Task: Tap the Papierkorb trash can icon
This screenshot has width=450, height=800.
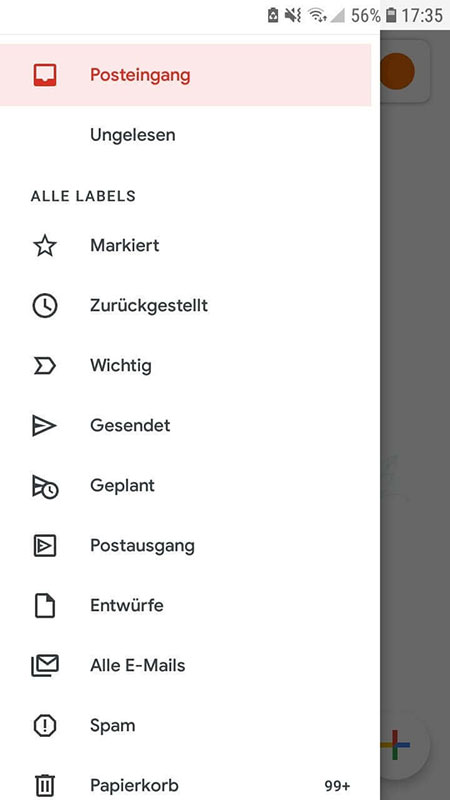Action: point(45,785)
